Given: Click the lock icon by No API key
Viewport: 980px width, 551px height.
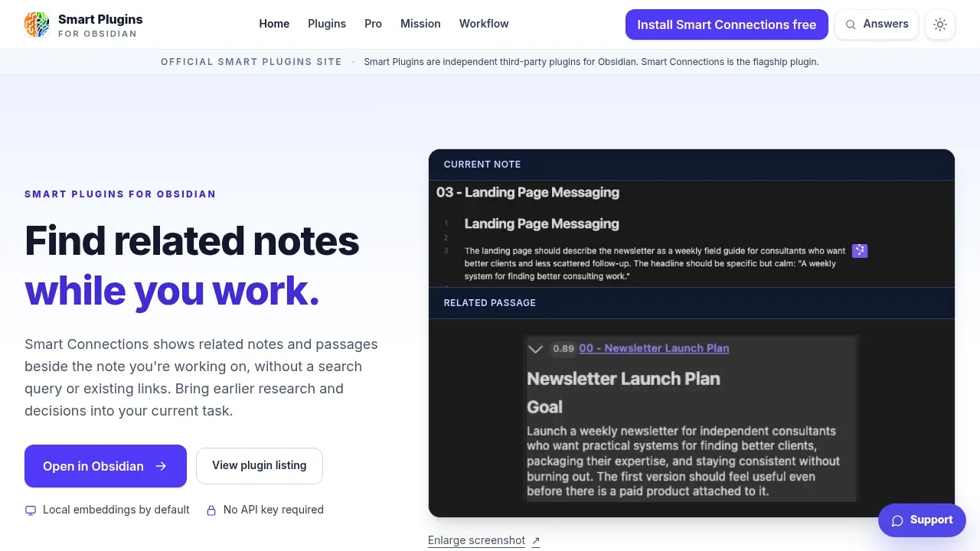Looking at the screenshot, I should [x=211, y=510].
